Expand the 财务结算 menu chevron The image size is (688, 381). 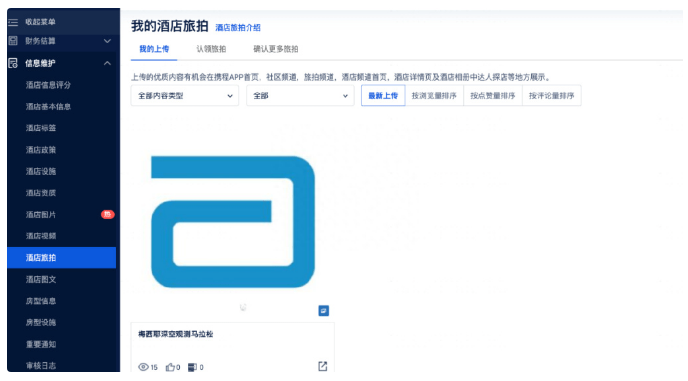pos(107,41)
